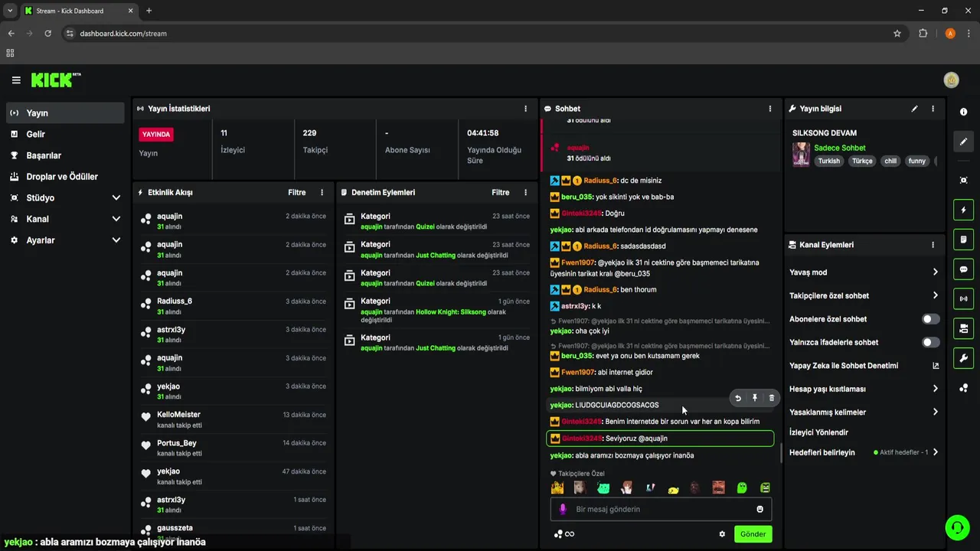Image resolution: width=980 pixels, height=551 pixels.
Task: Toggle Yalnızca ifadelerle sohbet switch
Action: pyautogui.click(x=931, y=342)
